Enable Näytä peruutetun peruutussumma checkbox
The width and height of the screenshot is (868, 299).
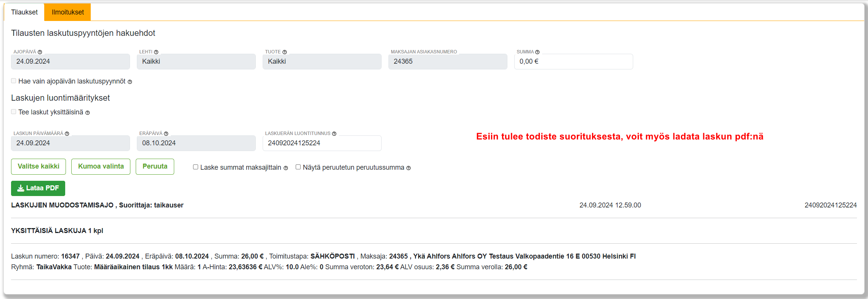tap(298, 167)
